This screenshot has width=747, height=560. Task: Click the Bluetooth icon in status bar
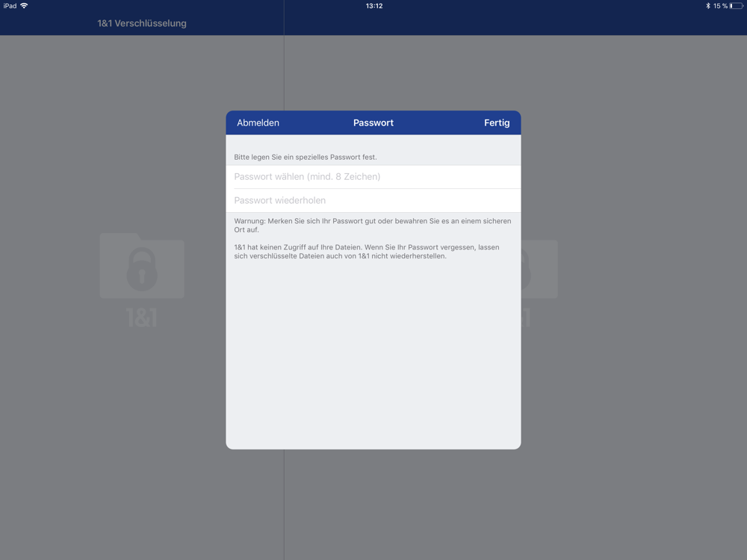(708, 6)
